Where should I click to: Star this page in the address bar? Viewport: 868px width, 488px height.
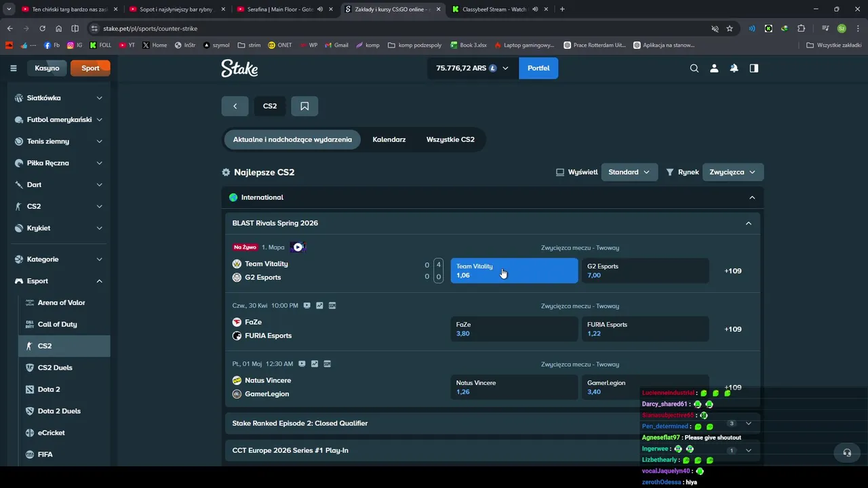pyautogui.click(x=730, y=28)
